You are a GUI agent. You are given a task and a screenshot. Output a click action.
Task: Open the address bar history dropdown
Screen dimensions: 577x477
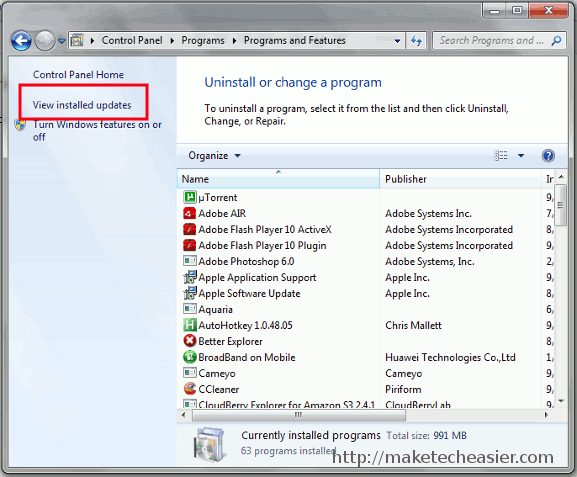397,41
